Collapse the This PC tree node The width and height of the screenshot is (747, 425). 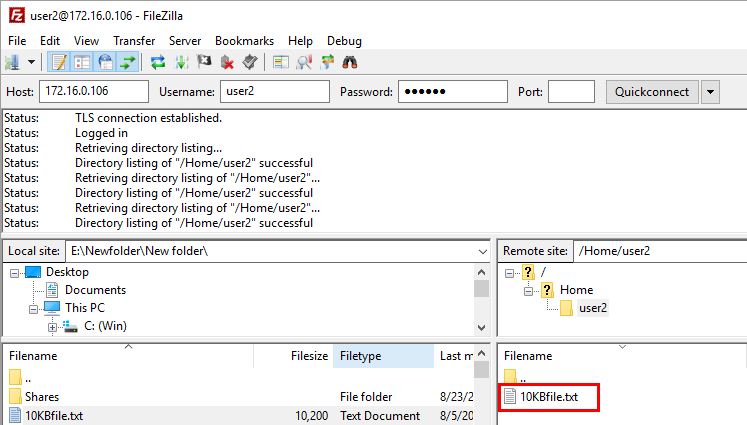pos(33,308)
